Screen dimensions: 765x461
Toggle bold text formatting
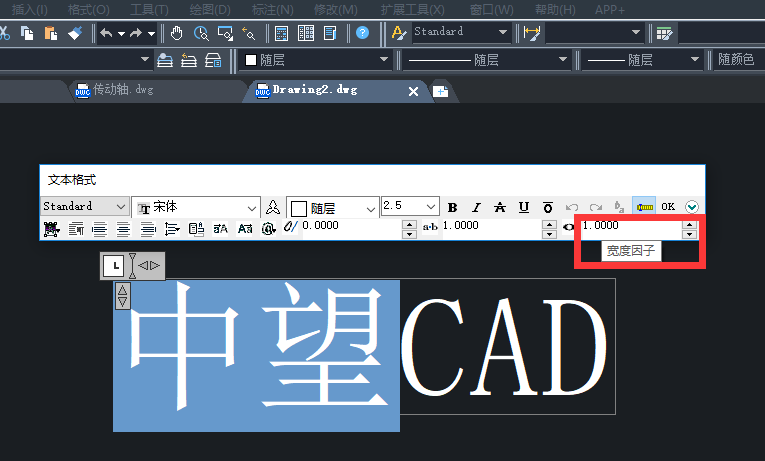[x=453, y=207]
